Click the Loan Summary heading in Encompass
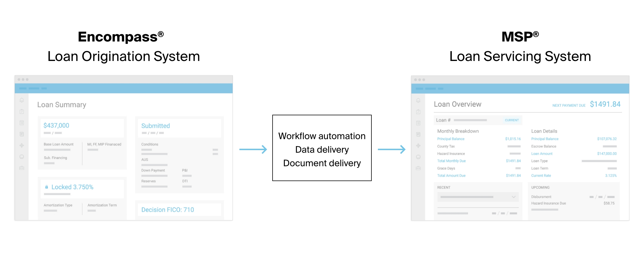This screenshot has height=254, width=644. click(62, 105)
